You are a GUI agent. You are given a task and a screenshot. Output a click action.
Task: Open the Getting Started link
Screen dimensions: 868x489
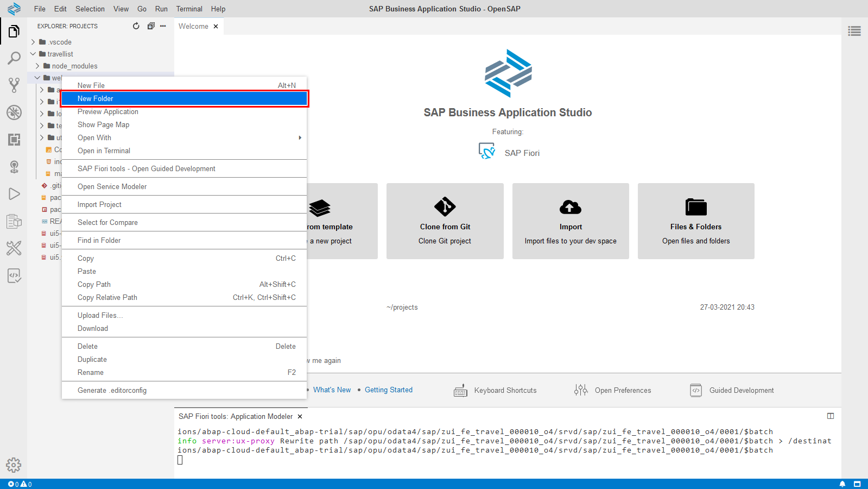click(389, 390)
